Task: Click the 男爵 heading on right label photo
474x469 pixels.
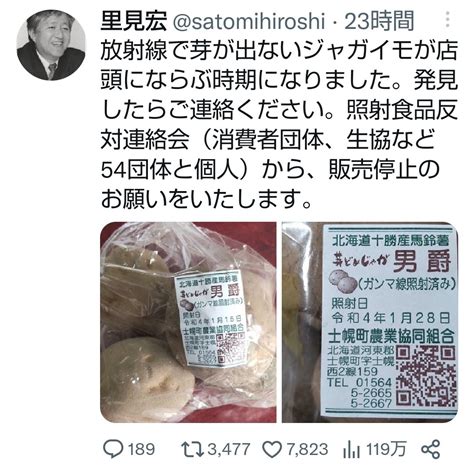Action: (422, 262)
